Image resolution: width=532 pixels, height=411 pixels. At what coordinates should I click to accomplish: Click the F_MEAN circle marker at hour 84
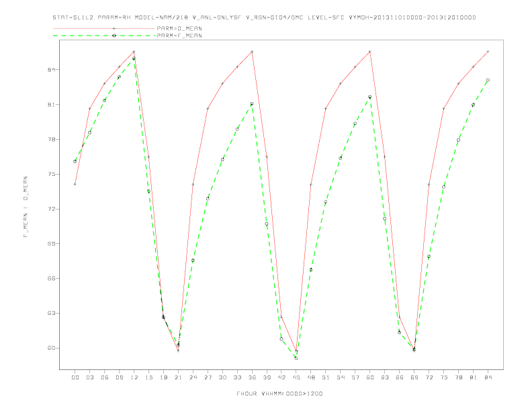pyautogui.click(x=488, y=80)
